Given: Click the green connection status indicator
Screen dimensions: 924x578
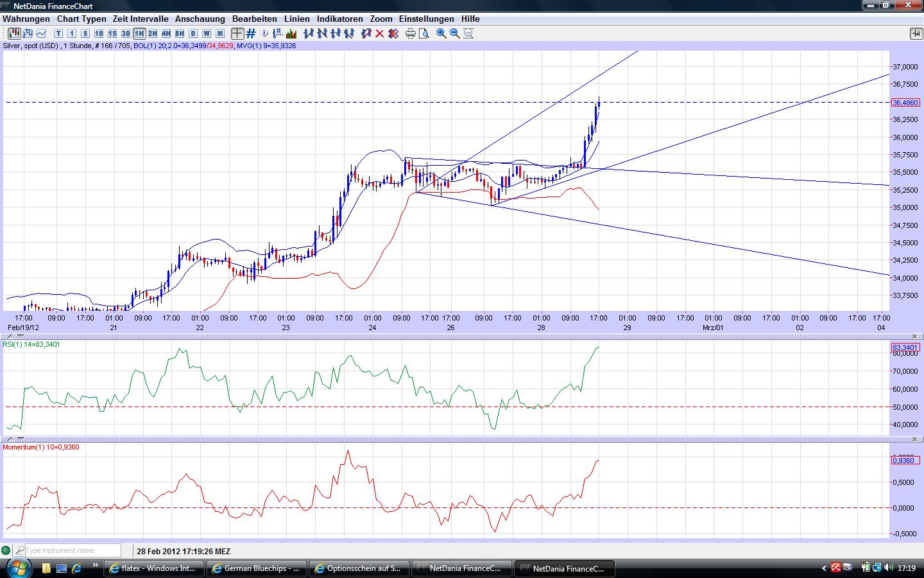Looking at the screenshot, I should (6, 550).
